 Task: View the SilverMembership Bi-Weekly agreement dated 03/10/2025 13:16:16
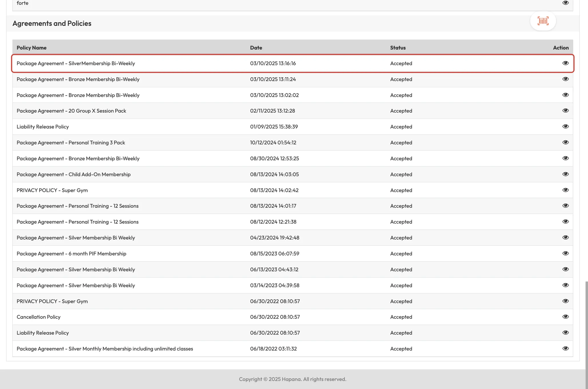pyautogui.click(x=565, y=63)
